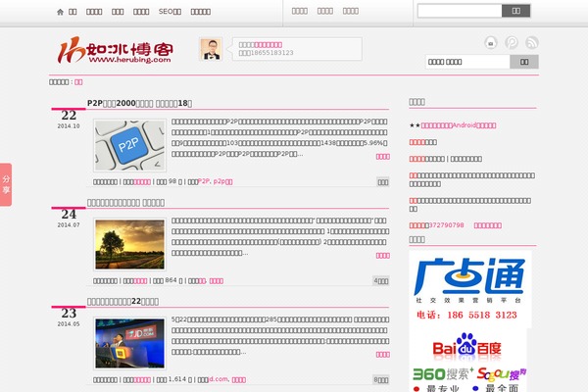Click the phone number 18655183123
The width and height of the screenshot is (588, 392).
(x=271, y=53)
